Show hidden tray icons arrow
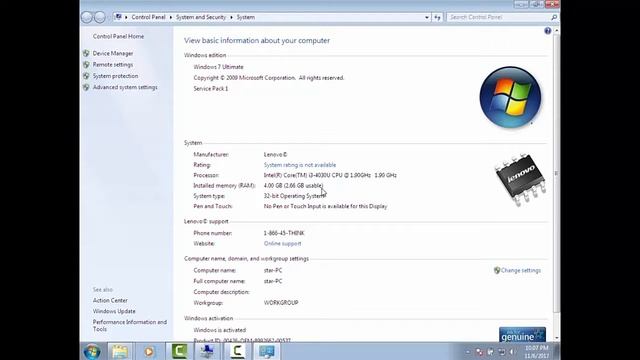 pyautogui.click(x=468, y=352)
